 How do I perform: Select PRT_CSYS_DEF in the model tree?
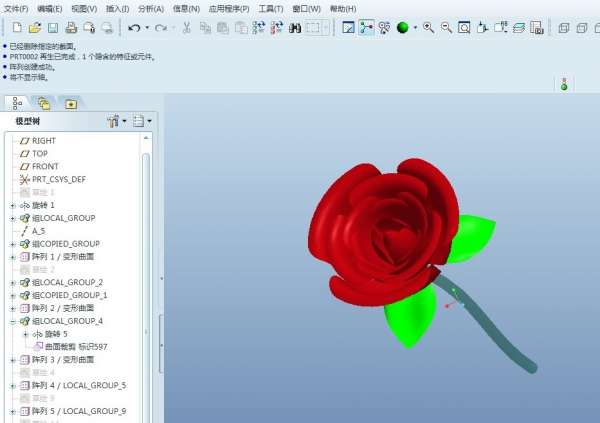click(58, 179)
